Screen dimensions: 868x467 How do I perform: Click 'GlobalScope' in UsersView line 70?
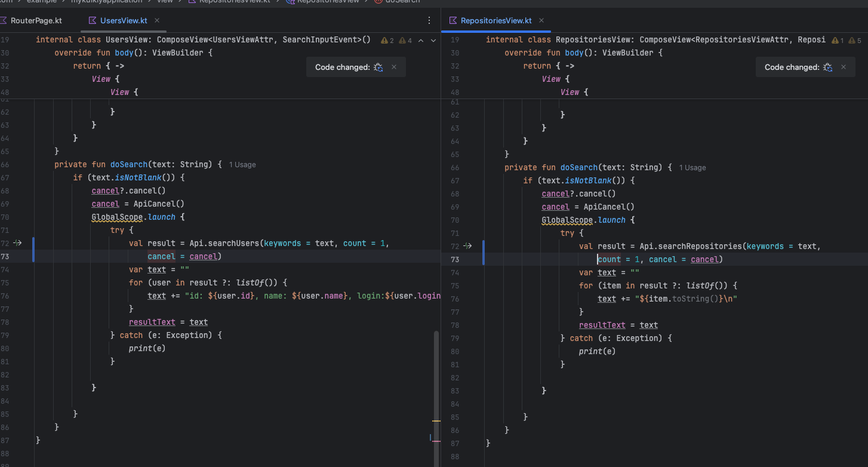point(118,217)
